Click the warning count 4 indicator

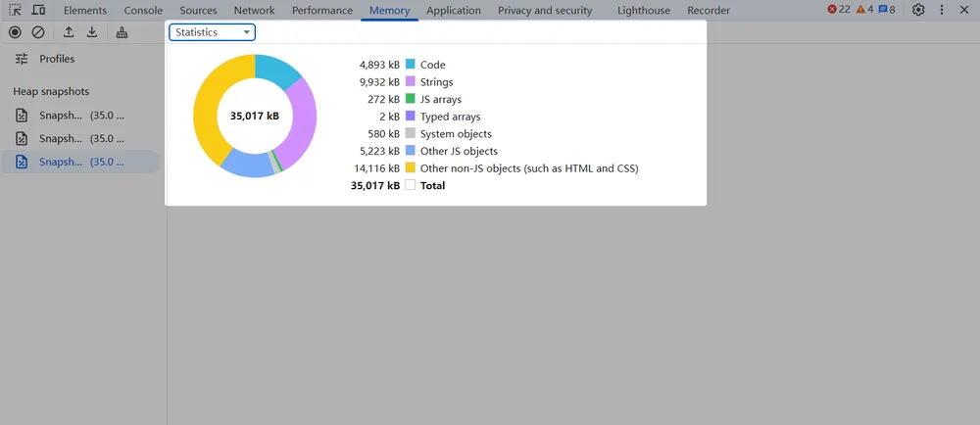[x=865, y=10]
